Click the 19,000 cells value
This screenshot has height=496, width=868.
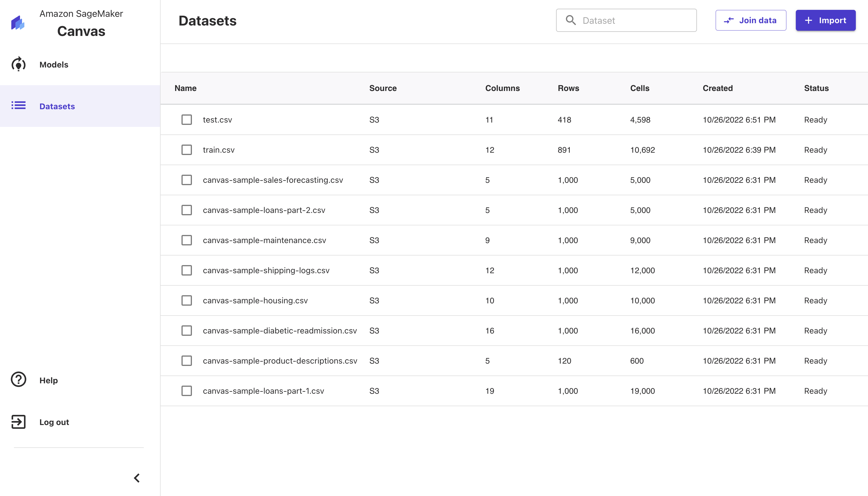click(642, 391)
